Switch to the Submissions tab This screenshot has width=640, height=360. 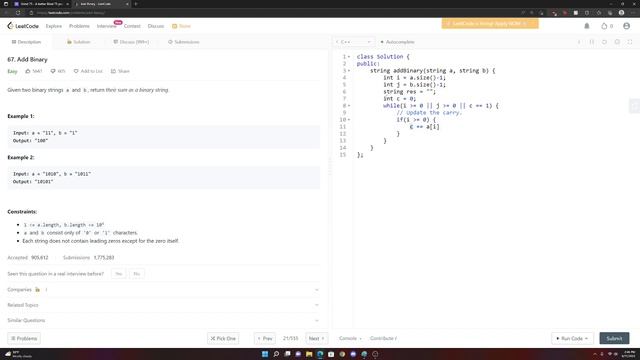(x=184, y=42)
